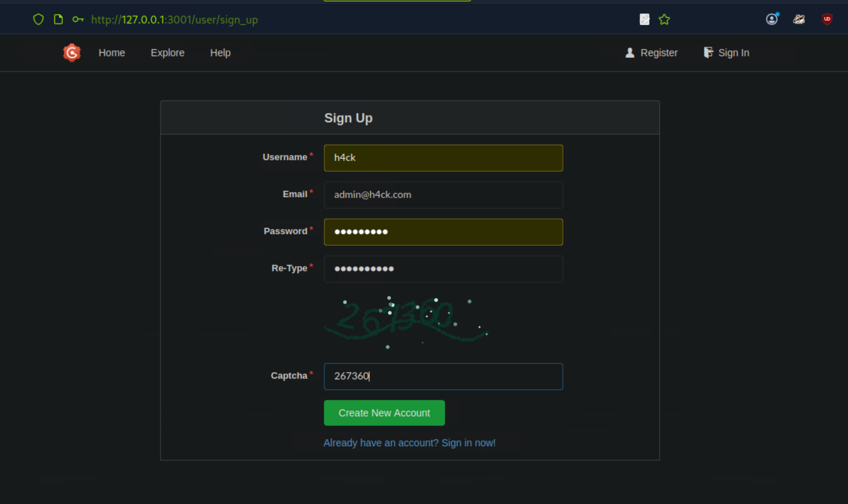
Task: Select the Username field containing h4ck
Action: point(443,158)
